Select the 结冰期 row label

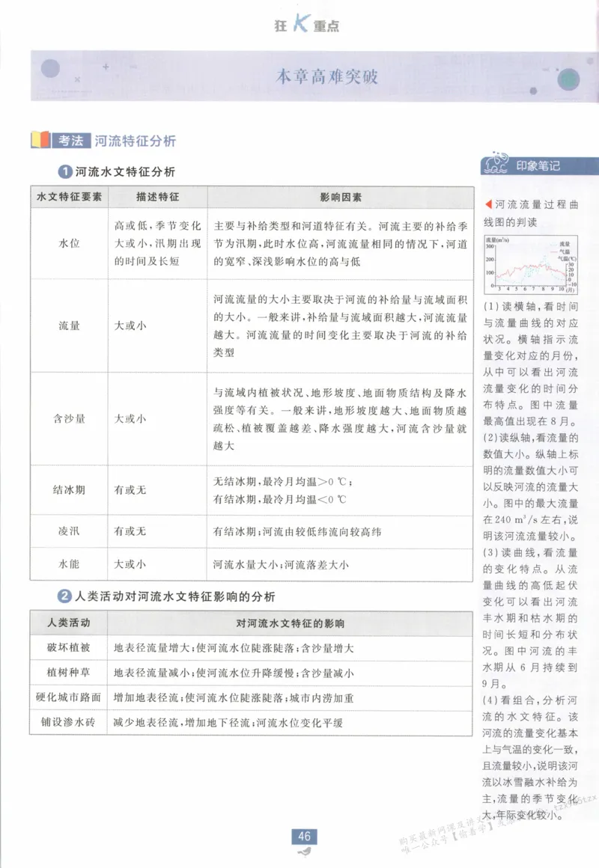[70, 490]
